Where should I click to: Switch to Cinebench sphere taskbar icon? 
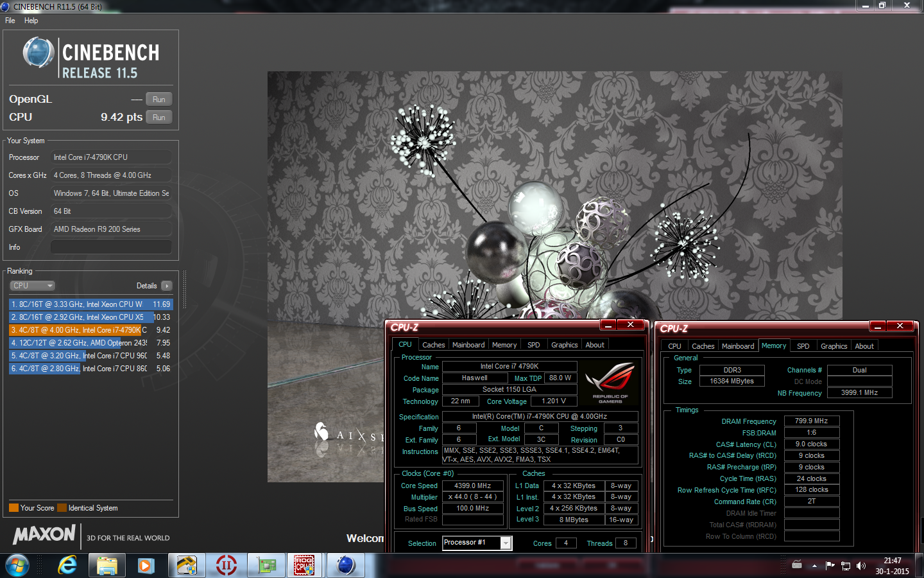coord(345,565)
